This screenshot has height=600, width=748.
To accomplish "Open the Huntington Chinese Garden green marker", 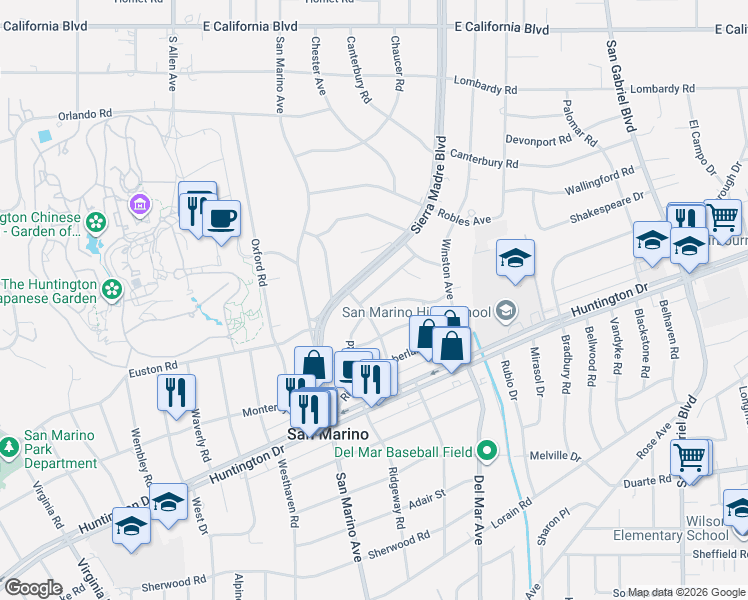I will pos(96,222).
